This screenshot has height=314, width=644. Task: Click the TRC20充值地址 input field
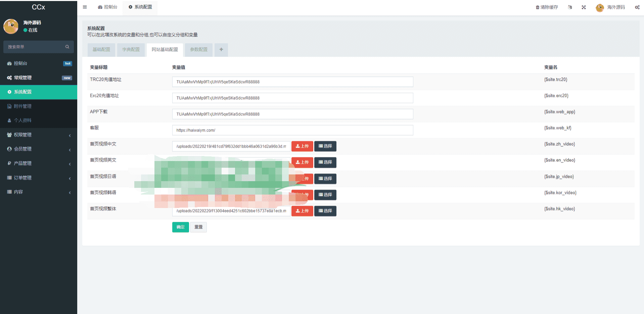coord(292,82)
